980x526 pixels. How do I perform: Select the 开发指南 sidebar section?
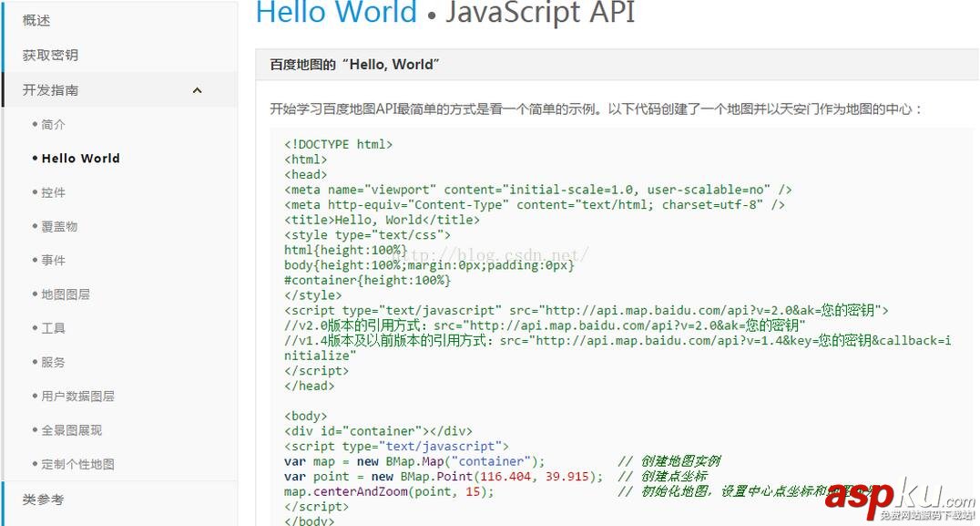[x=51, y=90]
